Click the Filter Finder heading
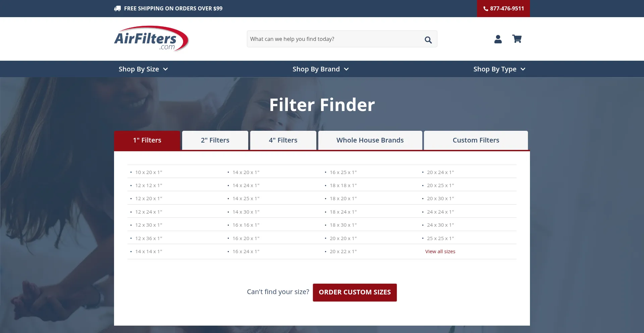Screen dimensions: 644x333 tap(322, 105)
